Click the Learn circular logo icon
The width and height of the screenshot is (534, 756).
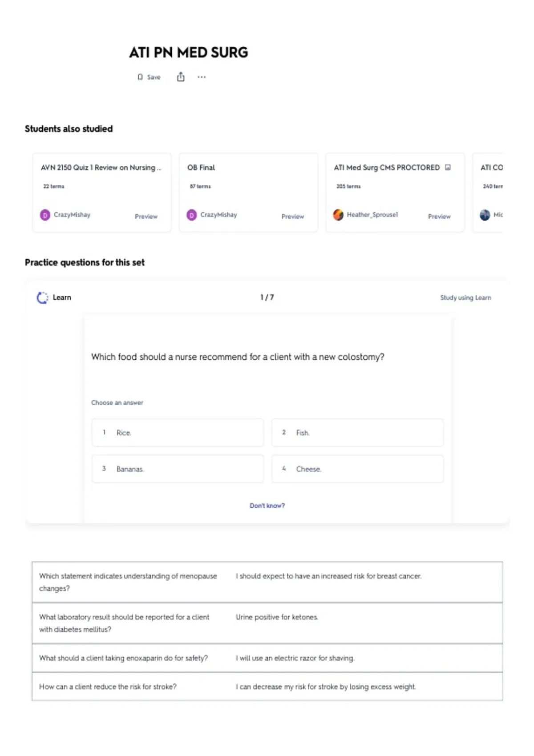pos(42,298)
